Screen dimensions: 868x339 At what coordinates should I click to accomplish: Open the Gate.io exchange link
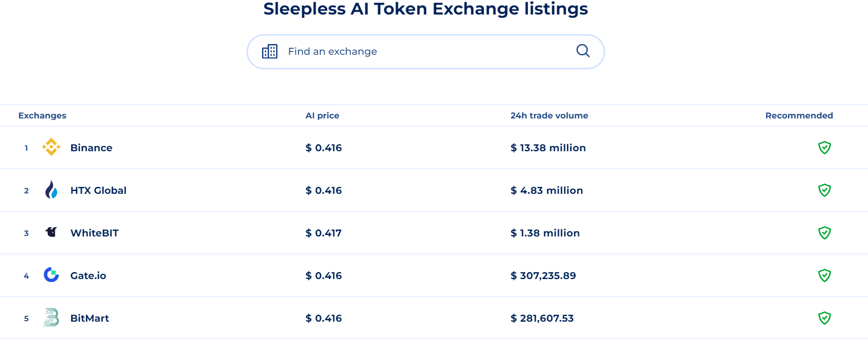pyautogui.click(x=88, y=276)
